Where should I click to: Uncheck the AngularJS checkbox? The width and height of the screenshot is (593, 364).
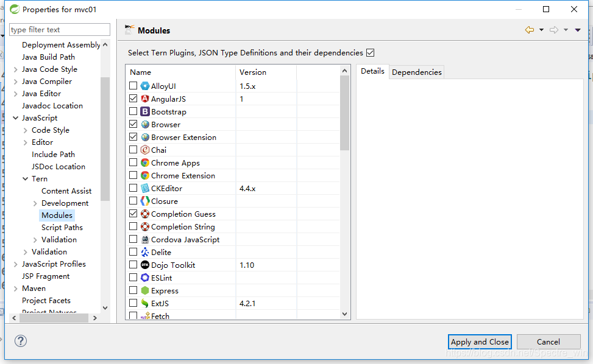coord(133,99)
